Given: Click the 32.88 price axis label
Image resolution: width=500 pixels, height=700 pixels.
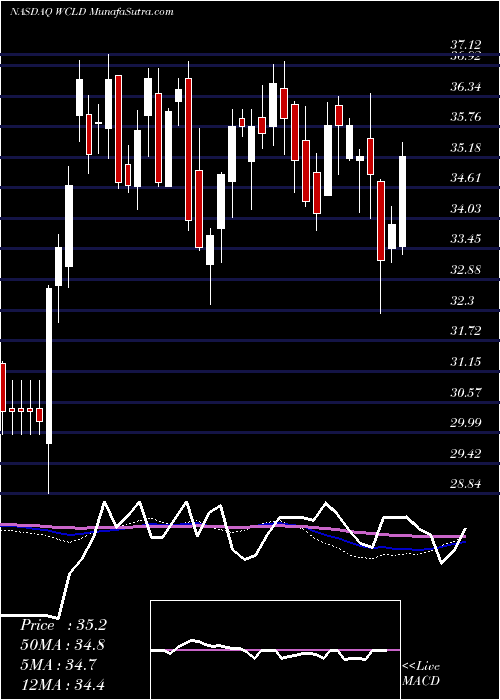Looking at the screenshot, I should point(466,269).
